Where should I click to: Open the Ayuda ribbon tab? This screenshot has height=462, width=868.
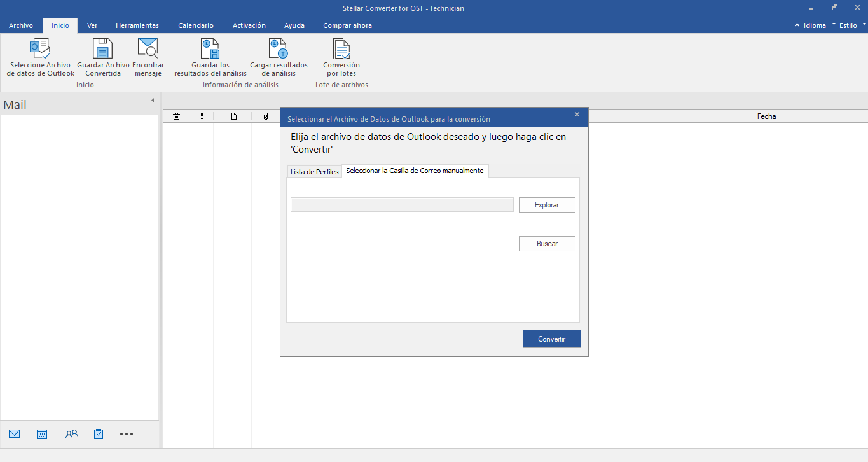pos(294,25)
